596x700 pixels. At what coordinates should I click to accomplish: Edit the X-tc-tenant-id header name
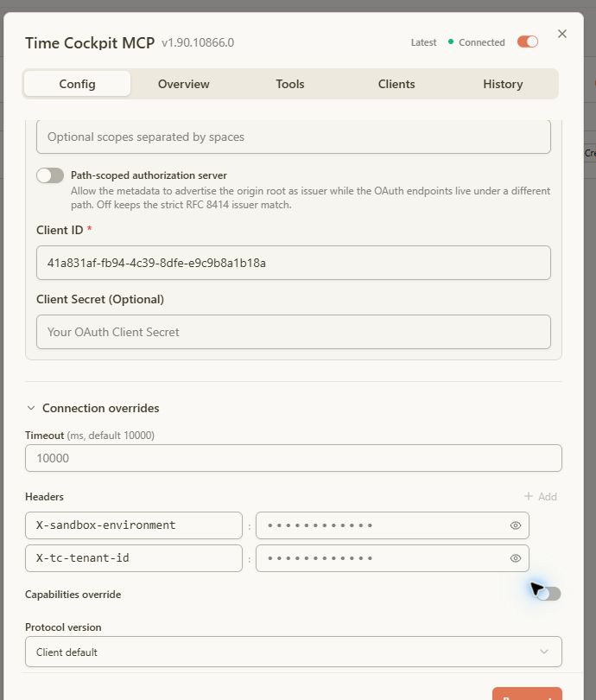134,558
